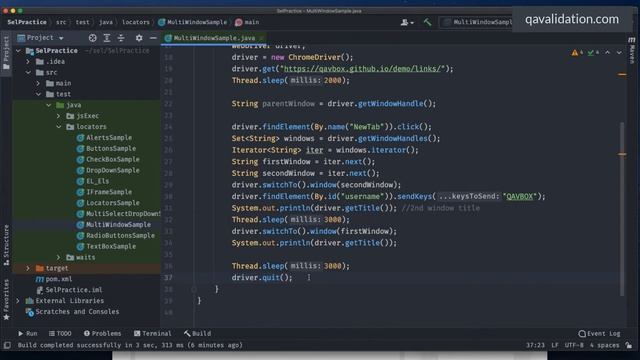
Task: Open the Event Log
Action: click(x=600, y=333)
